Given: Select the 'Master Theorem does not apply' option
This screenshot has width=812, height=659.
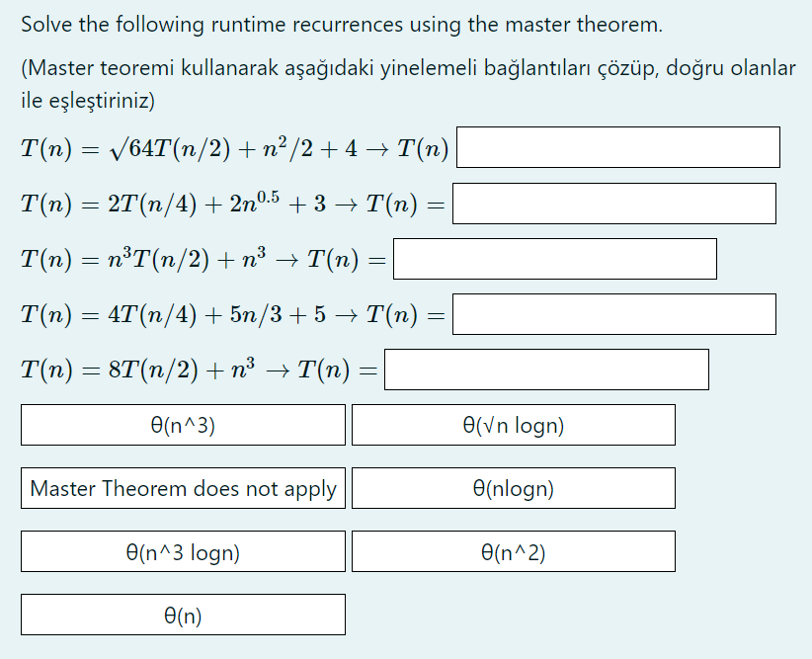Looking at the screenshot, I should click(183, 488).
